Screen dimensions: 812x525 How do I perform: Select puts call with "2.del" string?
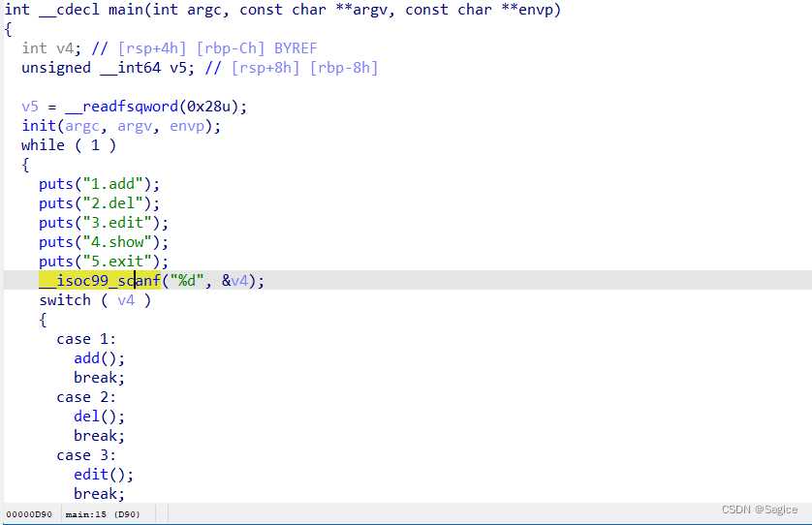coord(99,203)
